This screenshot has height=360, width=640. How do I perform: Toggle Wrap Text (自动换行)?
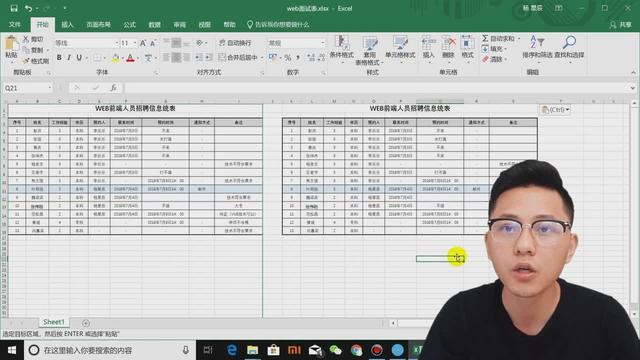point(235,43)
